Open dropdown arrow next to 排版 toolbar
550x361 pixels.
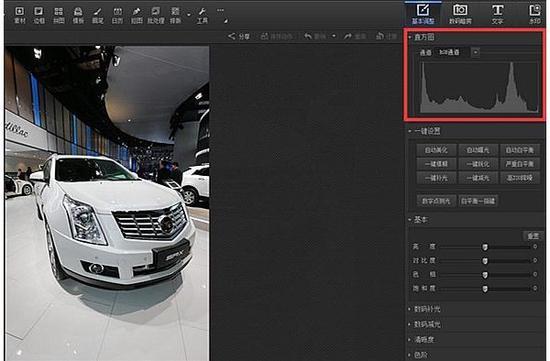point(189,15)
